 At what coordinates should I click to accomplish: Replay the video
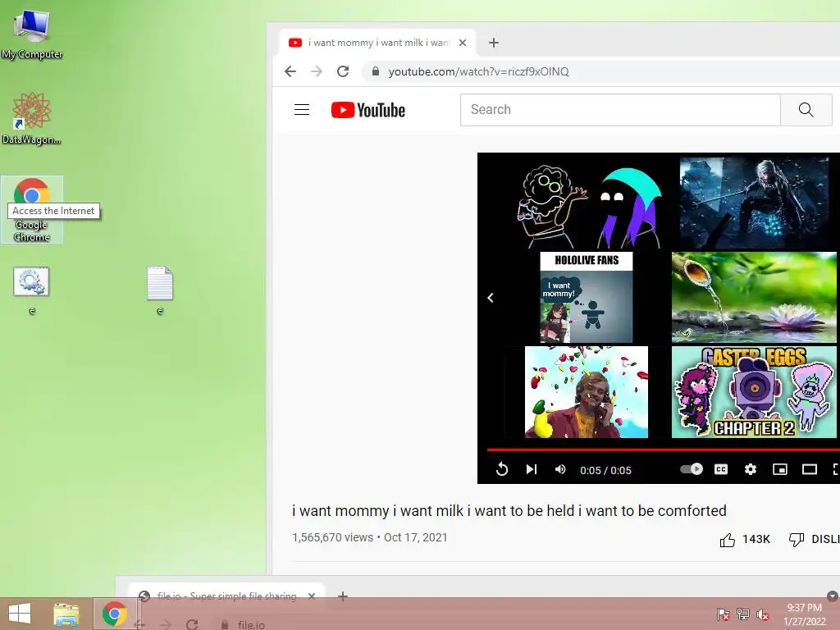502,469
